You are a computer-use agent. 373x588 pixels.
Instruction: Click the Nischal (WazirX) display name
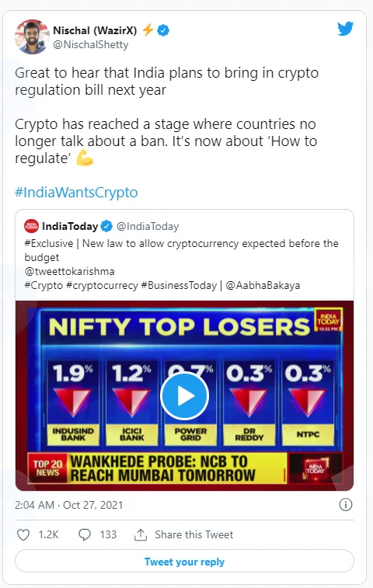click(x=95, y=30)
